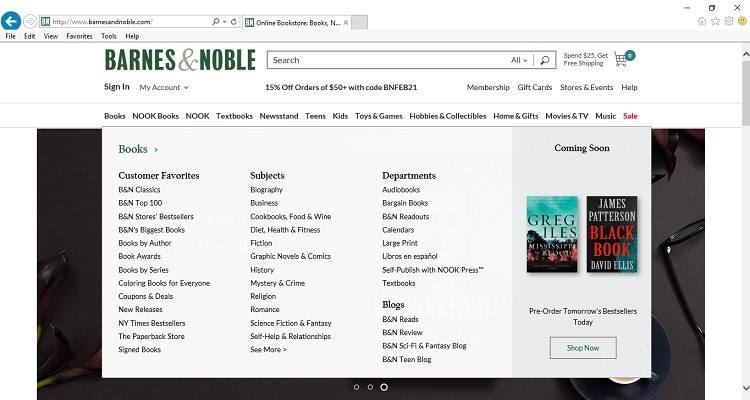Screen dimensions: 750x400
Task: Click into the site Search field
Action: coord(387,60)
